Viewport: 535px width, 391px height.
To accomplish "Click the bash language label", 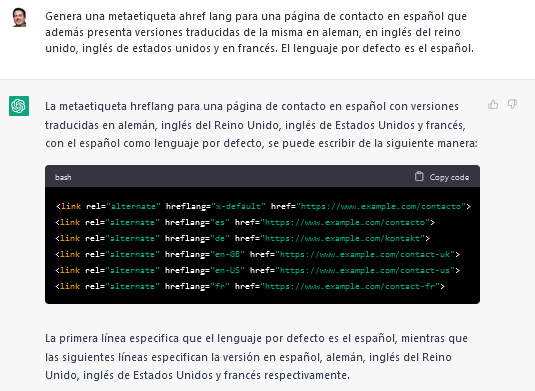I will 63,177.
